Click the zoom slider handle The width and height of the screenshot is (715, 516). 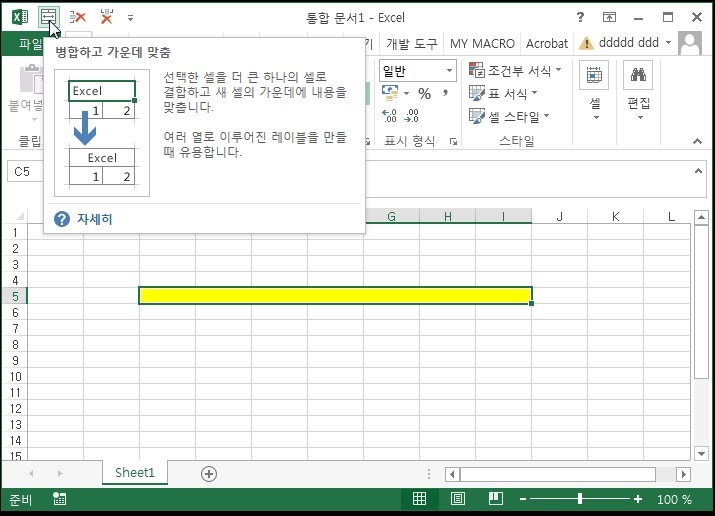pos(580,499)
